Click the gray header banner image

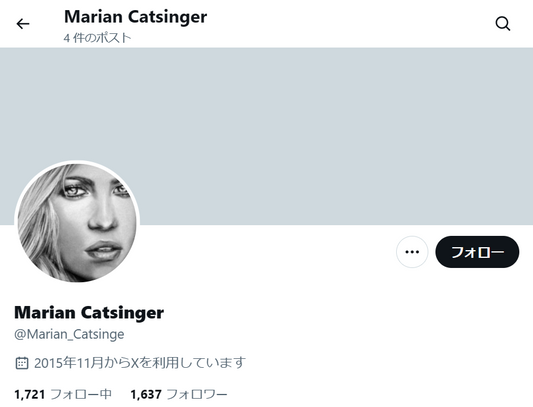266,136
